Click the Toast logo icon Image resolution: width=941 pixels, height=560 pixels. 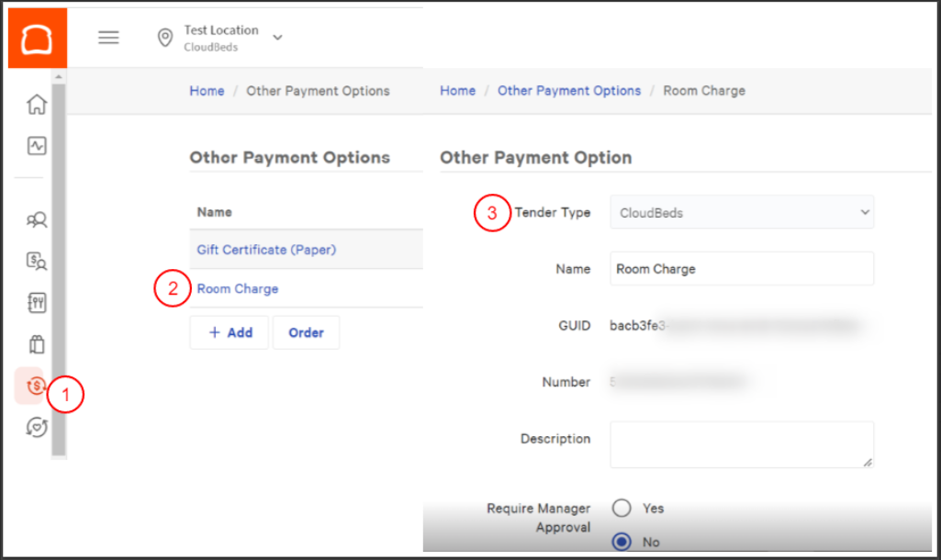[37, 38]
